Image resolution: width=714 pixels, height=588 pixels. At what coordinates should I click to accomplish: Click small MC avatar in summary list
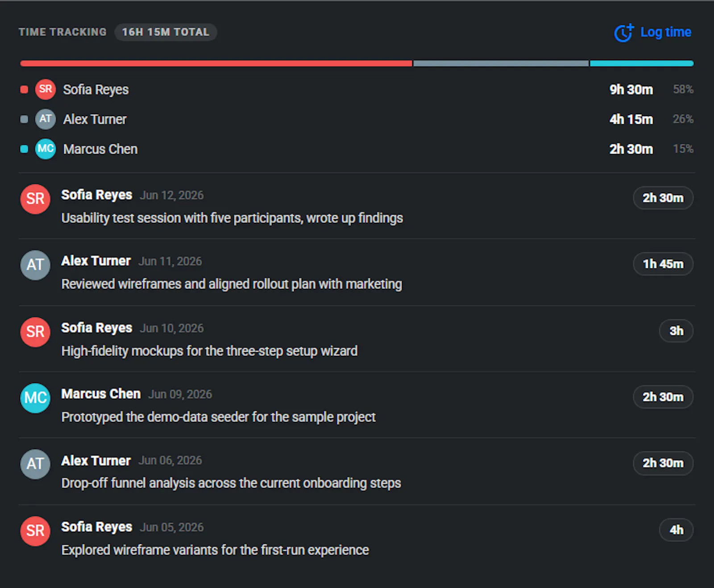(x=46, y=149)
